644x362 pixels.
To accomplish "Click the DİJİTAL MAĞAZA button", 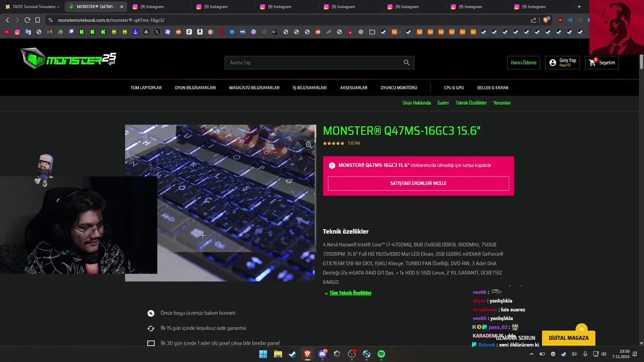I will [x=569, y=338].
